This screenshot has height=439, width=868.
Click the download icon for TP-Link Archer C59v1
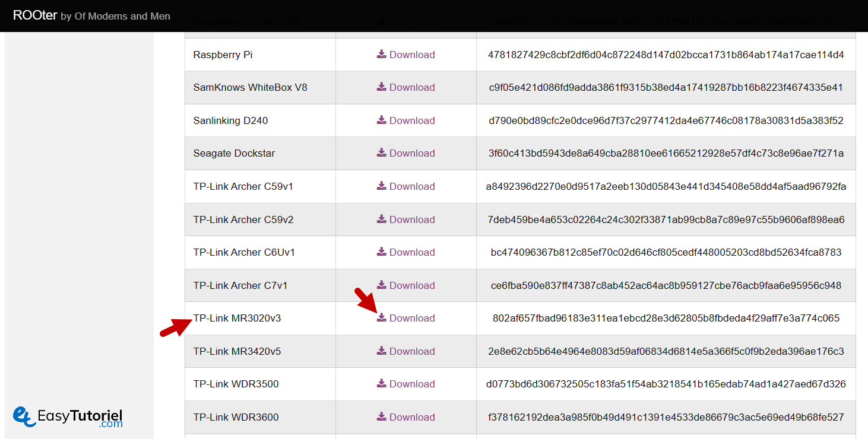click(x=382, y=186)
